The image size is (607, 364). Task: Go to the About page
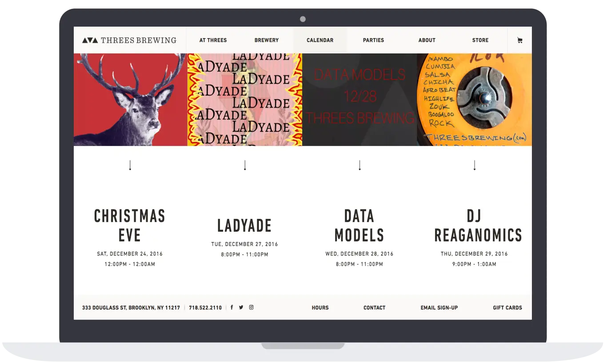click(427, 40)
